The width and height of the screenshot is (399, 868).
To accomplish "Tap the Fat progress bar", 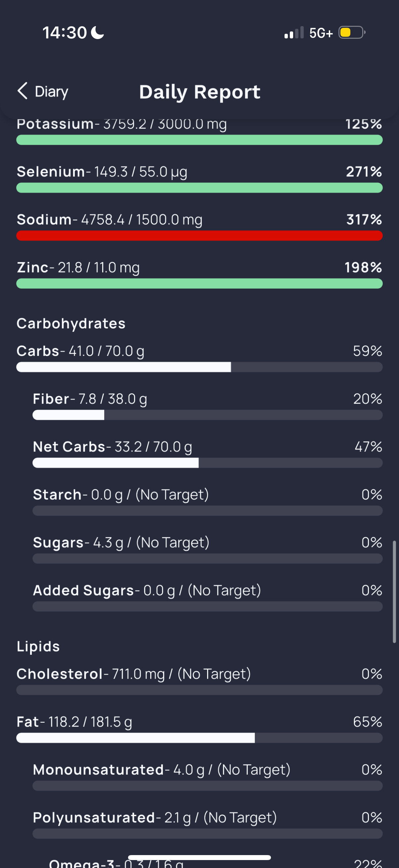I will click(199, 738).
